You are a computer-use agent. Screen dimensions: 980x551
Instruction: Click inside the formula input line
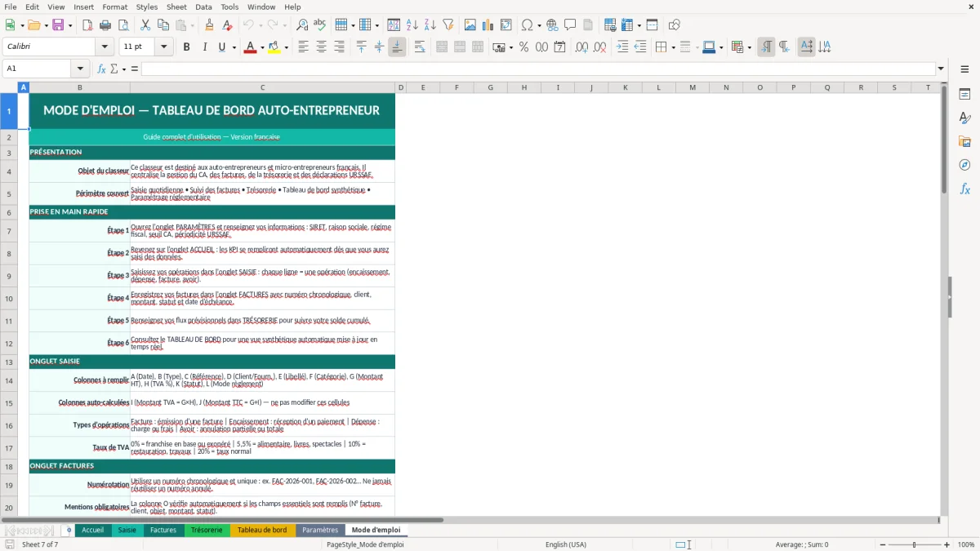[538, 69]
